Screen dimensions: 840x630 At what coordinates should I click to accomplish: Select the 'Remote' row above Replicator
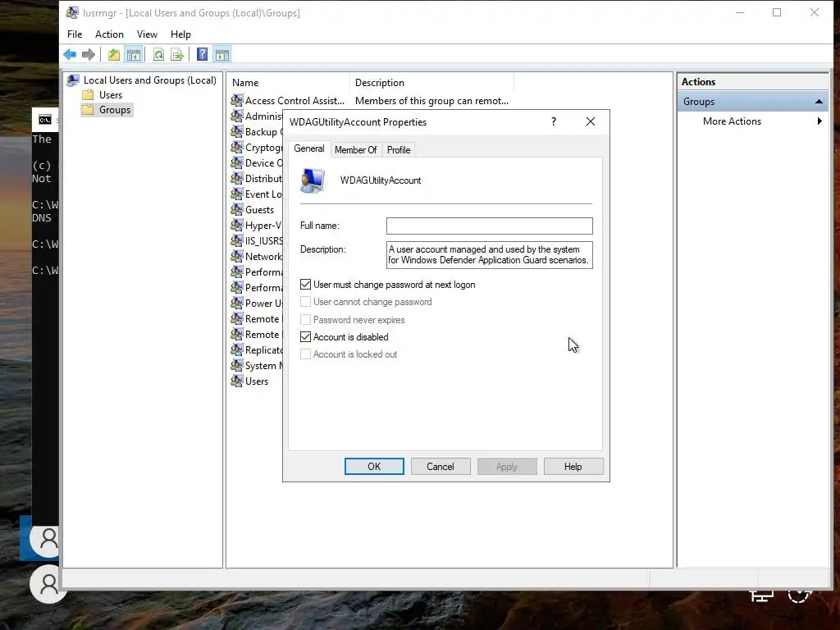[x=256, y=335]
